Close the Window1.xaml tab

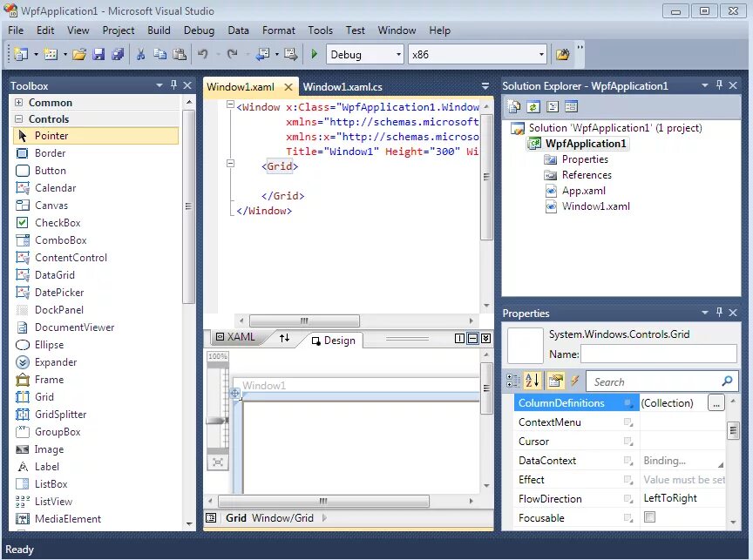288,87
